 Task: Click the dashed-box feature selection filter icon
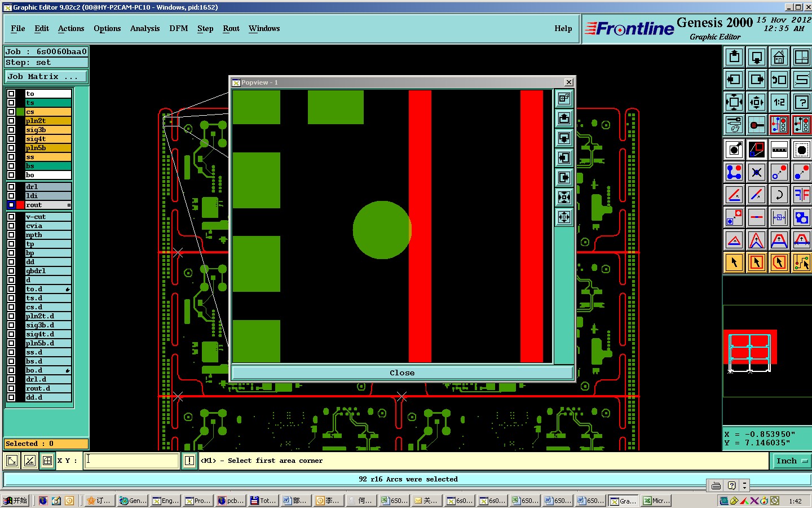pos(802,150)
